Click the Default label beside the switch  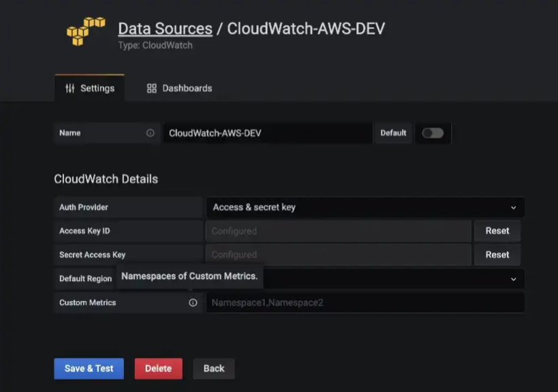tap(393, 133)
